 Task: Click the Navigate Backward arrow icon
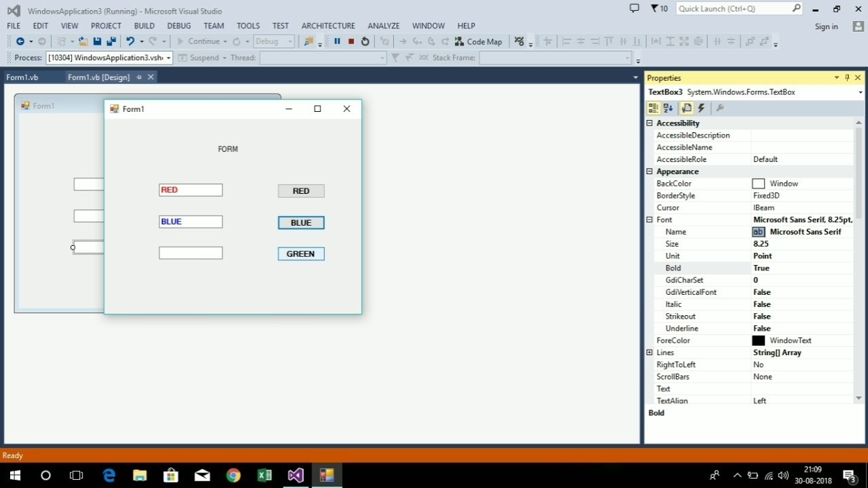pos(20,41)
